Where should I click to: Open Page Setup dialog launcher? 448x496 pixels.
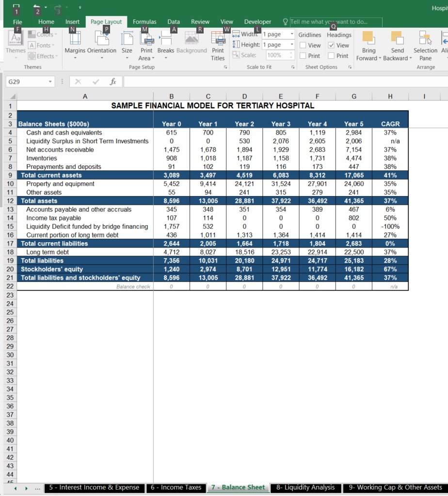click(x=225, y=67)
